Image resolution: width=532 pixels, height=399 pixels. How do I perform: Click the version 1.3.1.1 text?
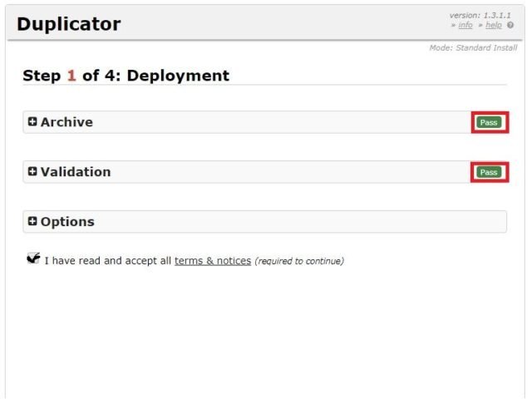point(481,16)
